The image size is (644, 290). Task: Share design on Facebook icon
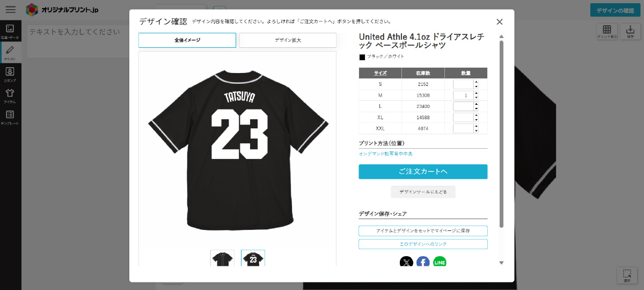[x=423, y=263]
